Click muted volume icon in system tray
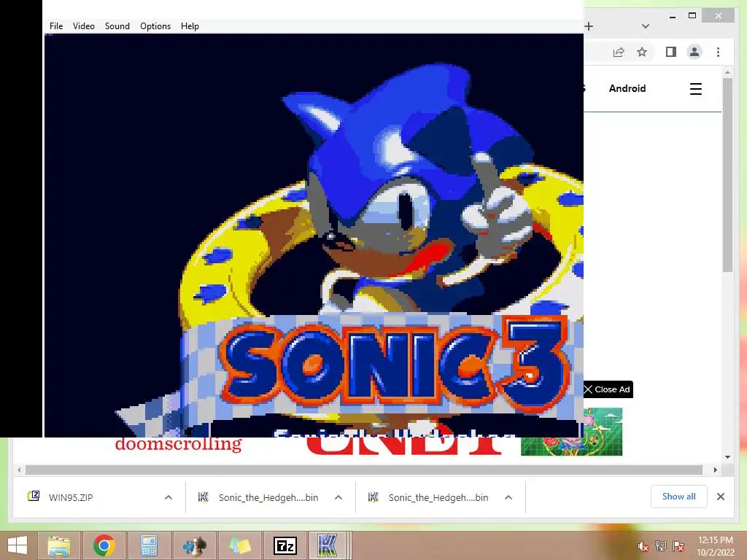The image size is (747, 560). (643, 547)
